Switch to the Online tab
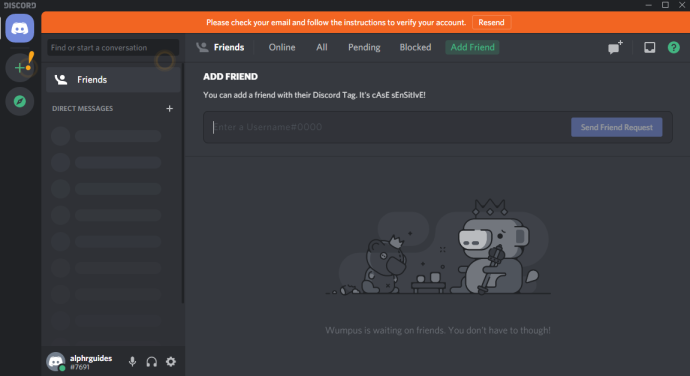This screenshot has width=690, height=376. (282, 47)
